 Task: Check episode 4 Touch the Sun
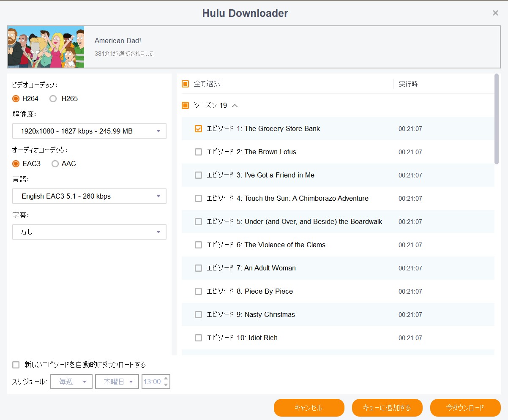(198, 198)
